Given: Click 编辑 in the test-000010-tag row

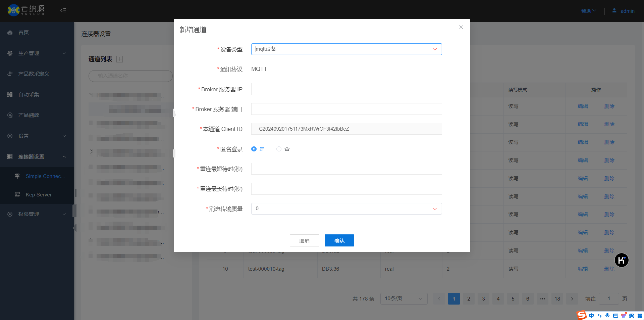Looking at the screenshot, I should point(583,269).
